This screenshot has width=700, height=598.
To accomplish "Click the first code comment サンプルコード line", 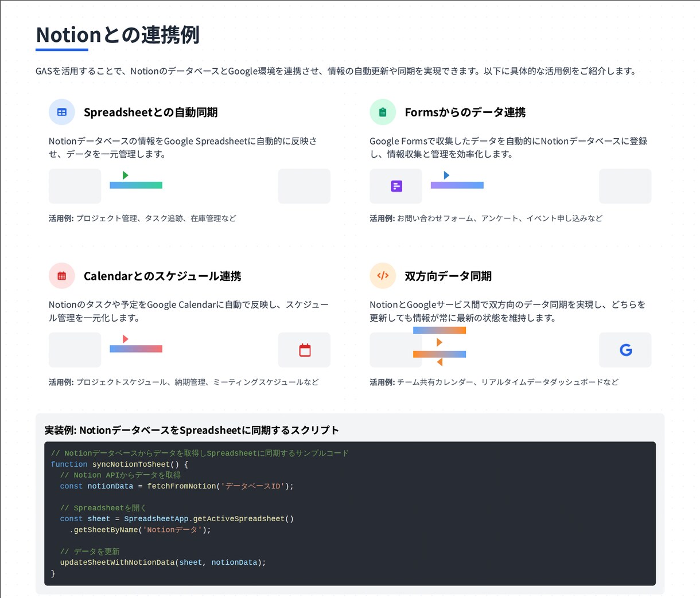I will 200,453.
